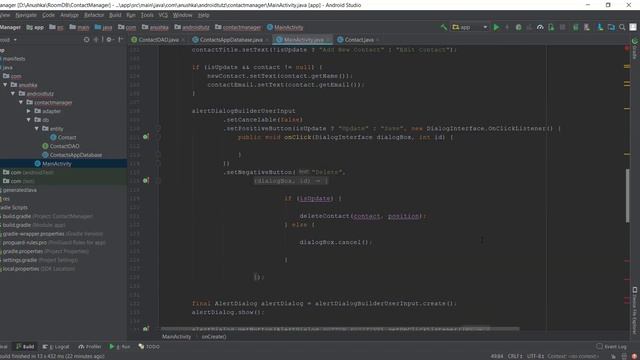
Task: Open the TODO tool window
Action: point(149,347)
